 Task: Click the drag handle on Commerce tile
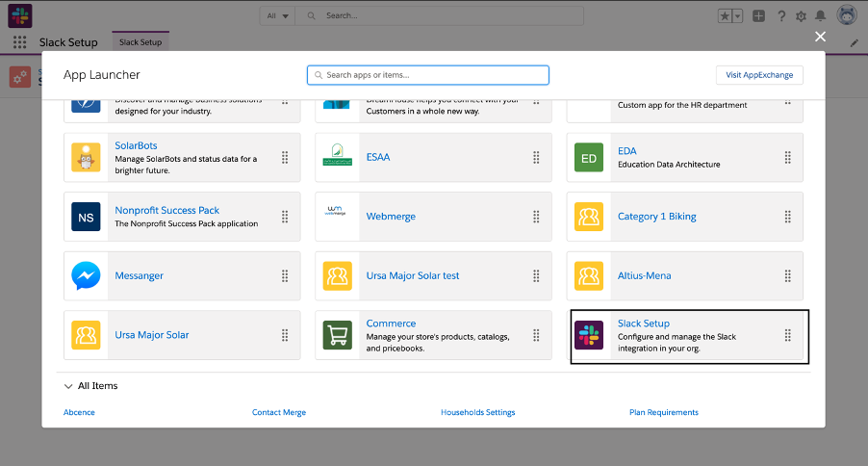click(x=536, y=335)
